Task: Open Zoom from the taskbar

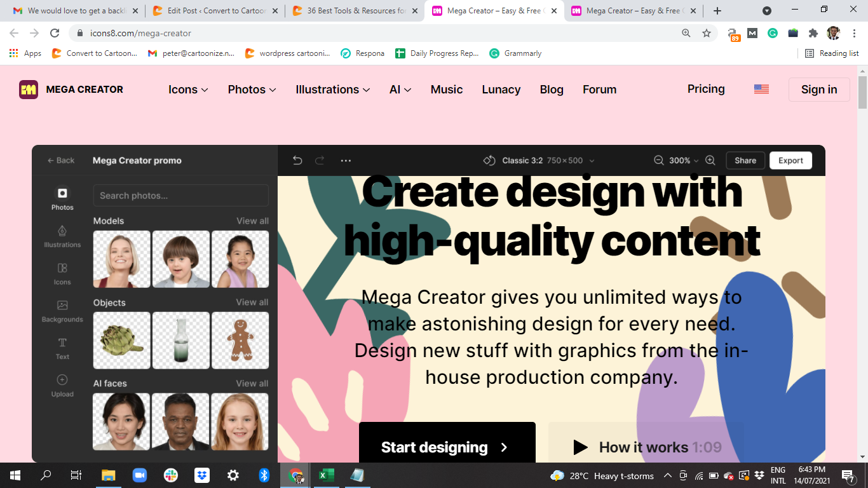Action: click(x=140, y=475)
